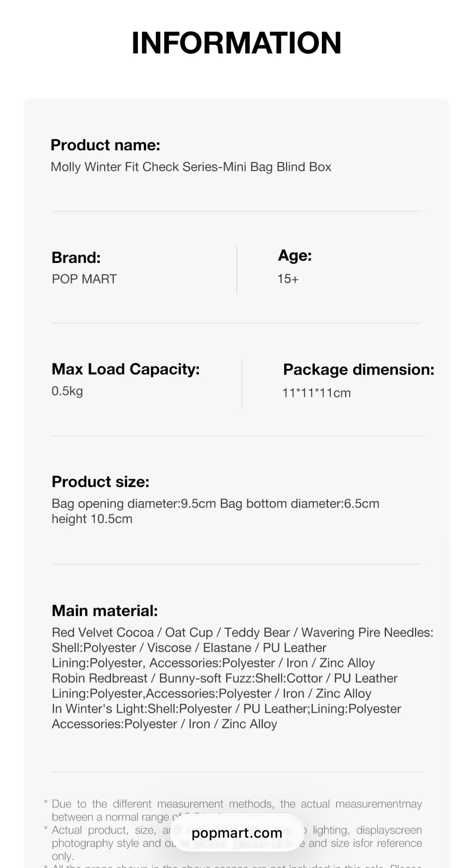Click the 11*11*11cm dimension value
Screen dimensions: 474x868
point(316,393)
